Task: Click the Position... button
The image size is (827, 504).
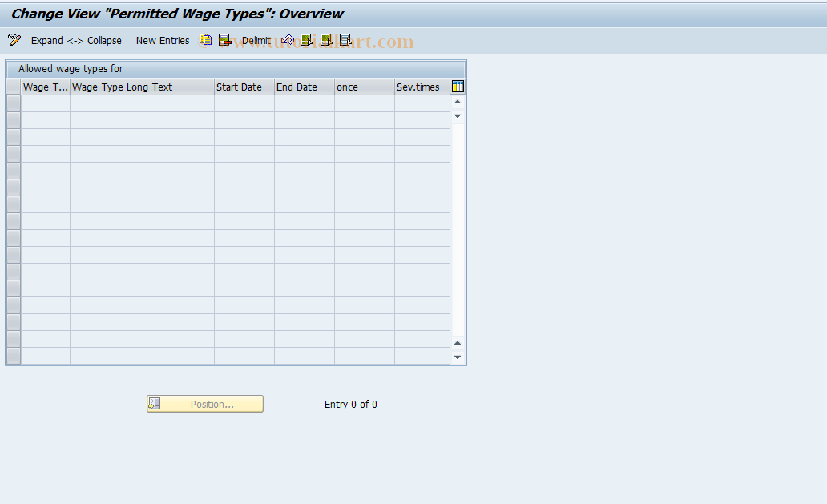Action: (x=205, y=404)
